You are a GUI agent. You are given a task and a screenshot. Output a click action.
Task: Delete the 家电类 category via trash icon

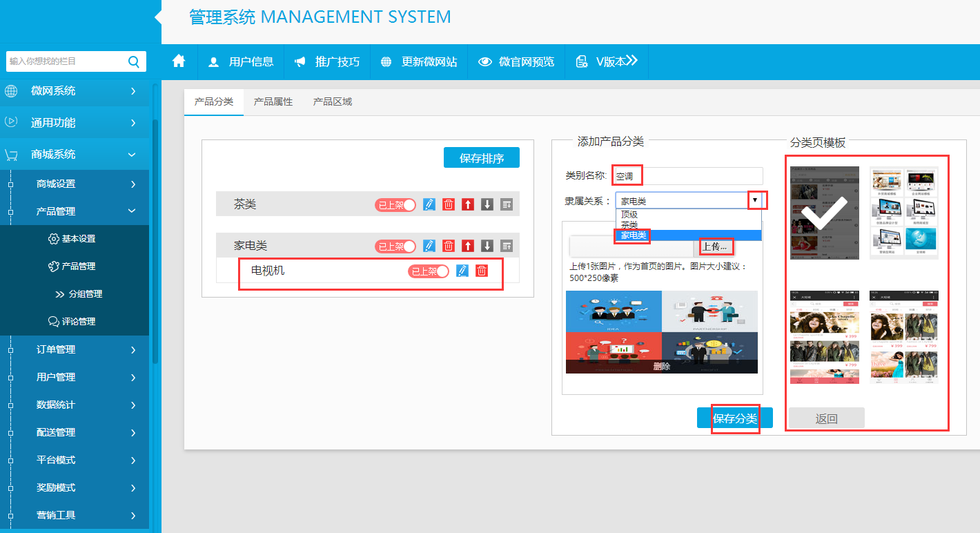(x=449, y=246)
